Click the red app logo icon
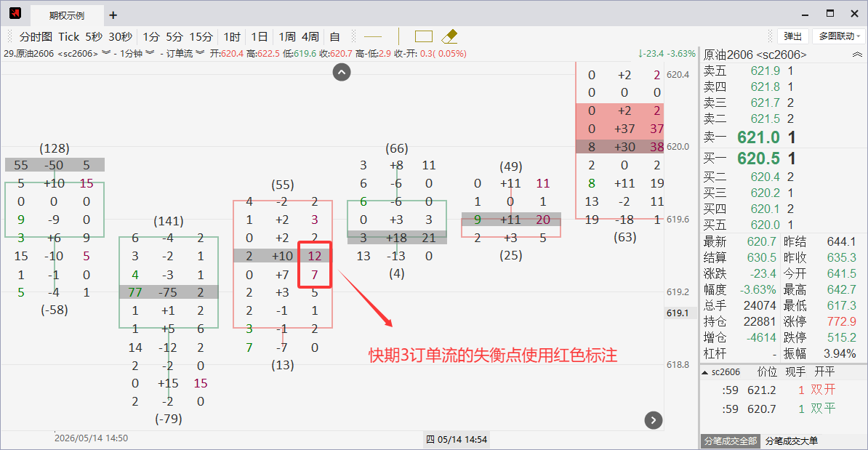868x450 pixels. point(15,13)
